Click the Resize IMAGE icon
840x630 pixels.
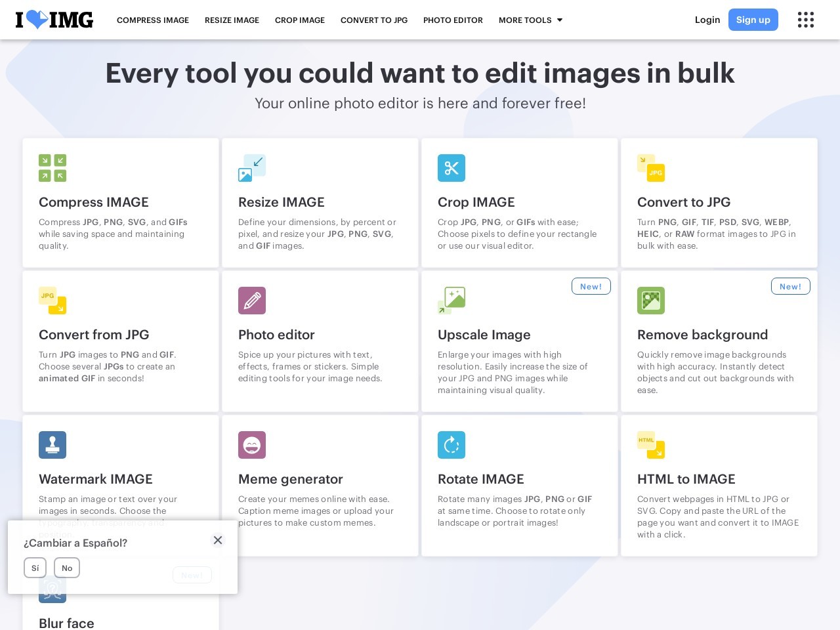click(x=252, y=168)
